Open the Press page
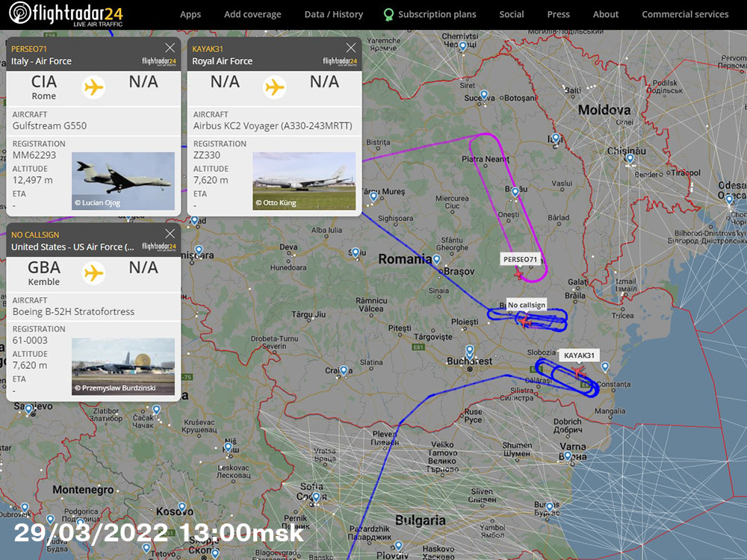This screenshot has width=747, height=560. point(558,14)
